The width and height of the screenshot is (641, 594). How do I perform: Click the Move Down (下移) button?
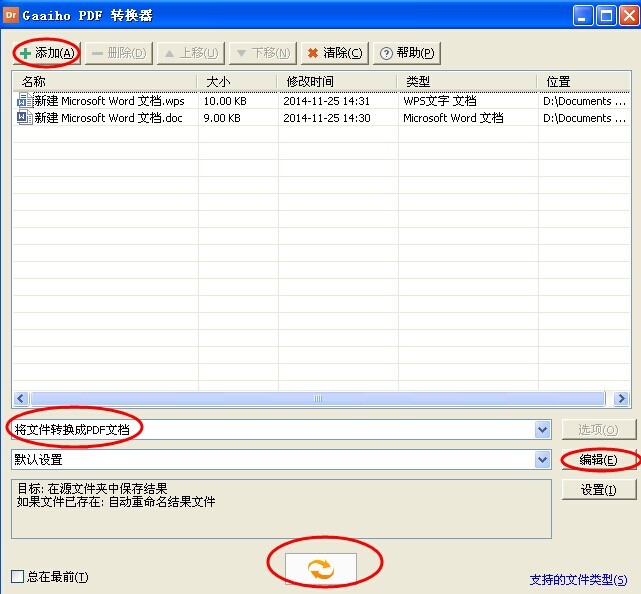tap(263, 53)
